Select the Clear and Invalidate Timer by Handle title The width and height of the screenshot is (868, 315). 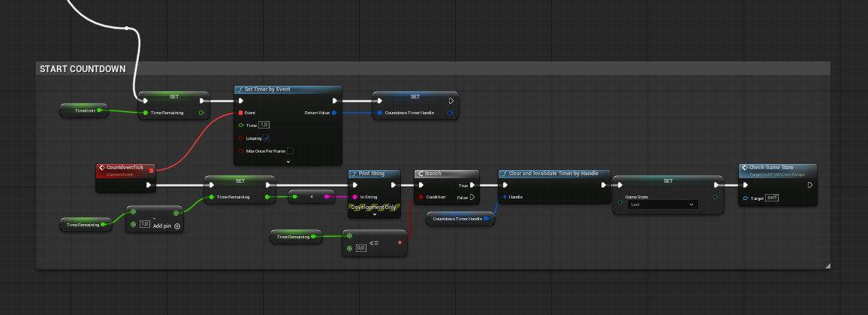(553, 174)
